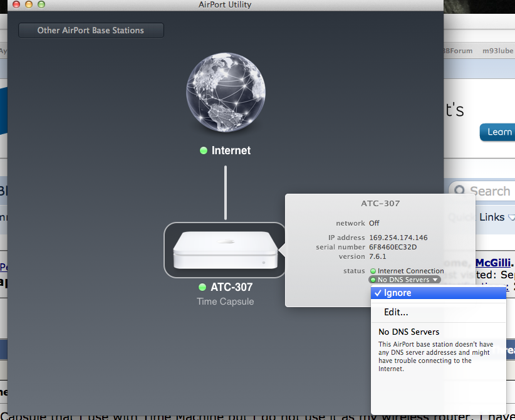Click the Time Capsule subtitle text
The height and width of the screenshot is (420, 515).
[226, 302]
